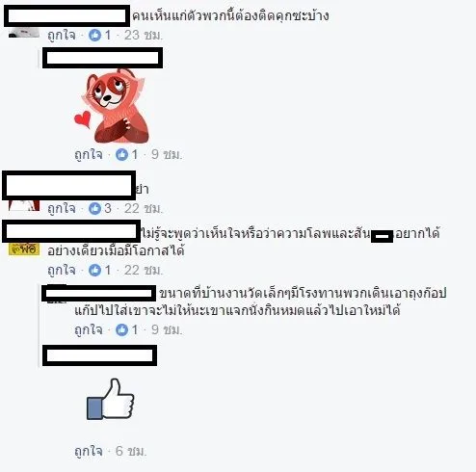Click the redacted author name above the thumbs-up sticker

pyautogui.click(x=99, y=355)
